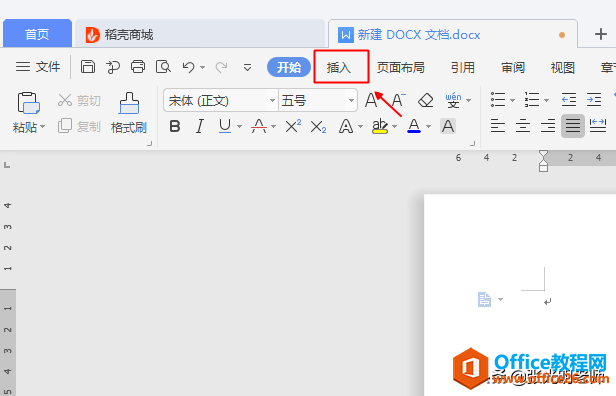Open the 文件 menu

point(38,67)
